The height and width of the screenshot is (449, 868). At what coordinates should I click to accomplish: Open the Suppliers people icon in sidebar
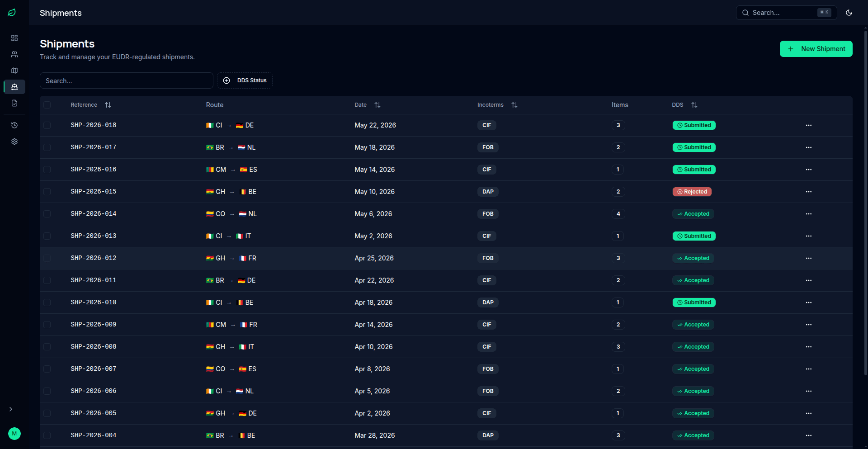pos(14,54)
